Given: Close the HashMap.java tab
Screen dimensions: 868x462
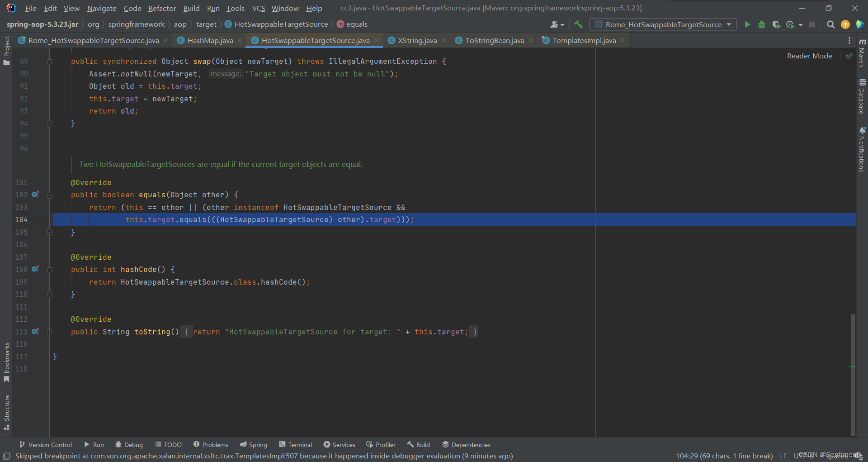Looking at the screenshot, I should click(x=240, y=40).
